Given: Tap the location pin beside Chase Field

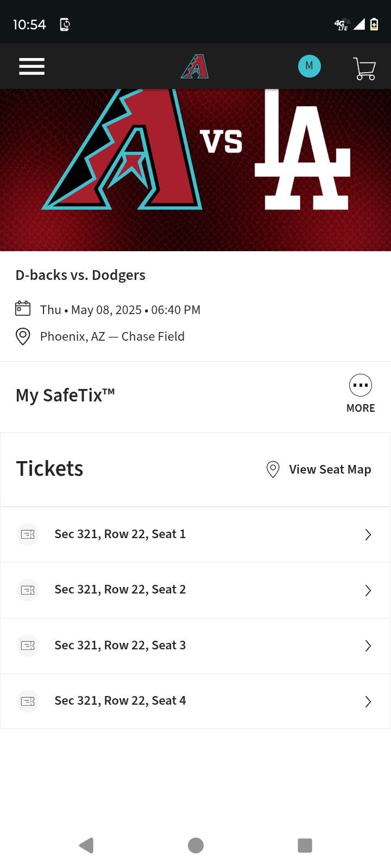Looking at the screenshot, I should pyautogui.click(x=23, y=336).
